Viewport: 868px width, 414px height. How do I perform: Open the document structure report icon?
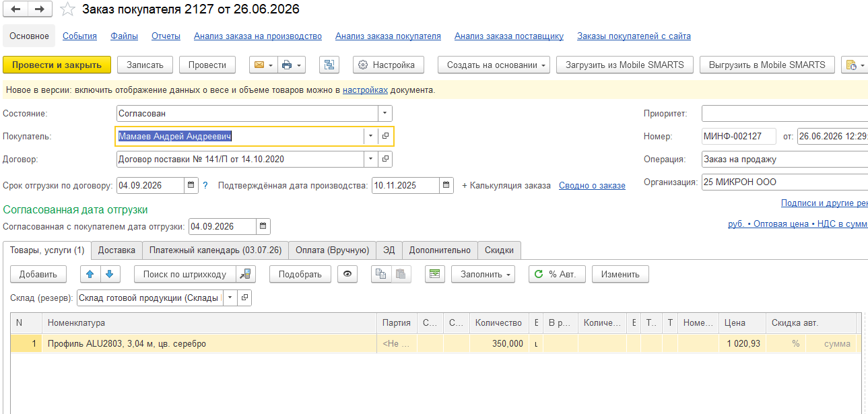(329, 65)
